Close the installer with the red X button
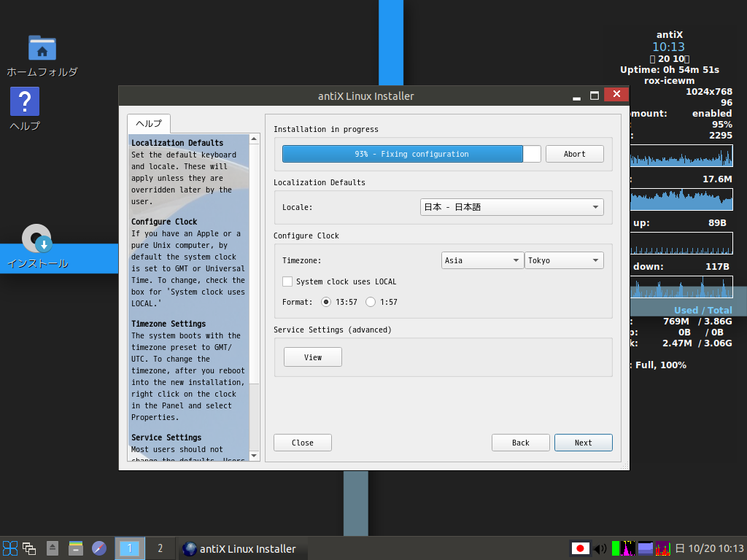 coord(616,94)
